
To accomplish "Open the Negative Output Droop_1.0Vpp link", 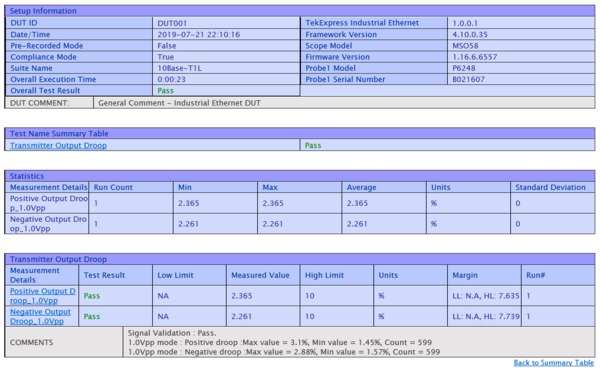I will click(40, 316).
